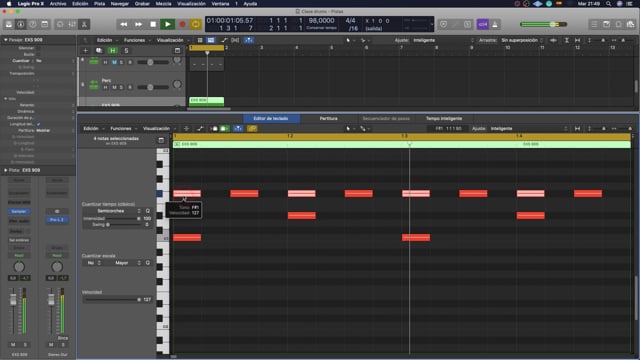Toggle the purple Count-in button

(483, 24)
